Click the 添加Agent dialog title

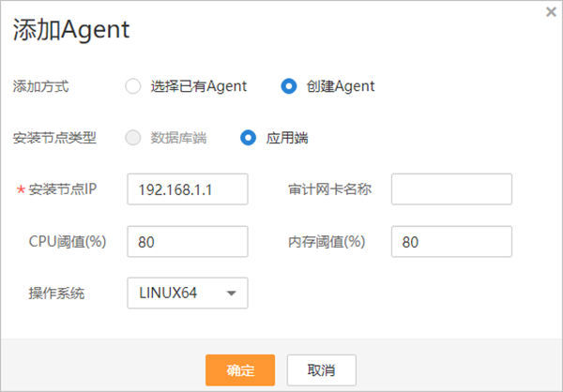(x=71, y=30)
